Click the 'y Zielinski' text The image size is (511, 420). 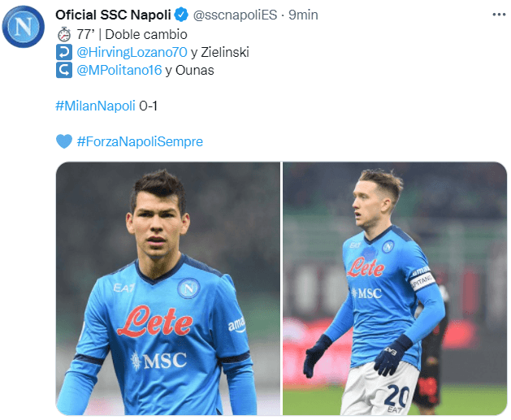pyautogui.click(x=220, y=52)
